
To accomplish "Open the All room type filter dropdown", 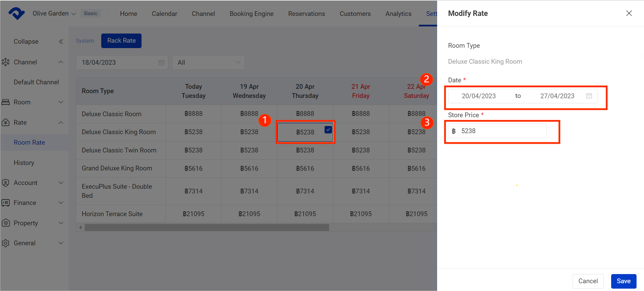I will coord(208,63).
